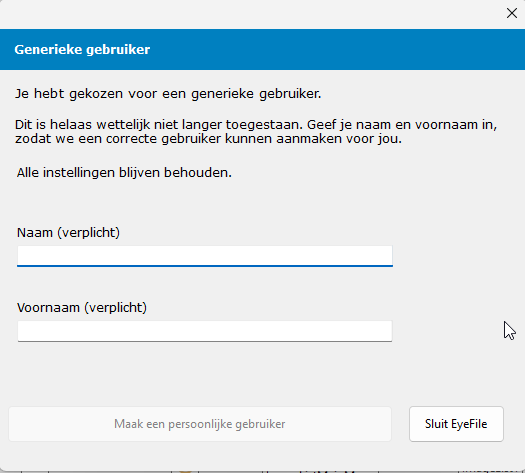
Task: Click the Generieke gebruiker header title
Action: pos(82,50)
